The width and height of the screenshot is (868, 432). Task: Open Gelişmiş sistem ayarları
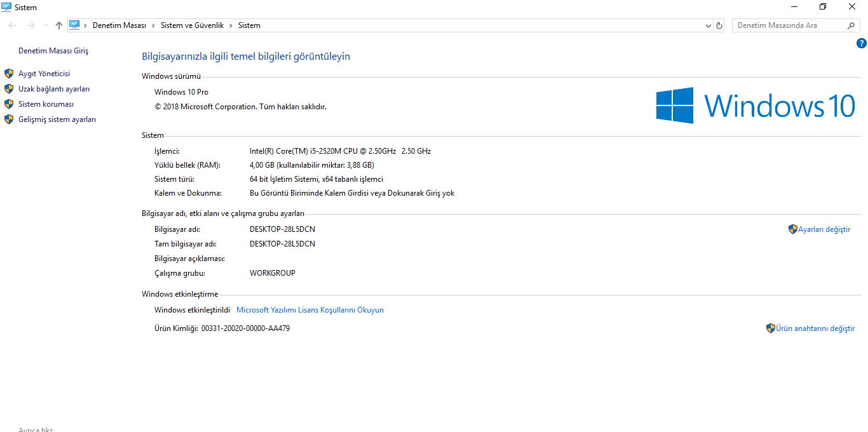[x=57, y=119]
